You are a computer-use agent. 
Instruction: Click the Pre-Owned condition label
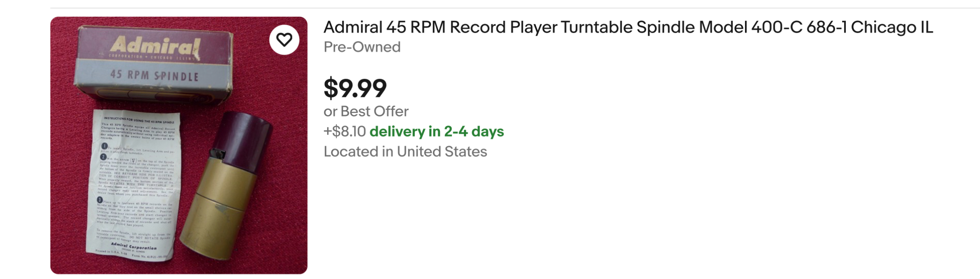362,47
